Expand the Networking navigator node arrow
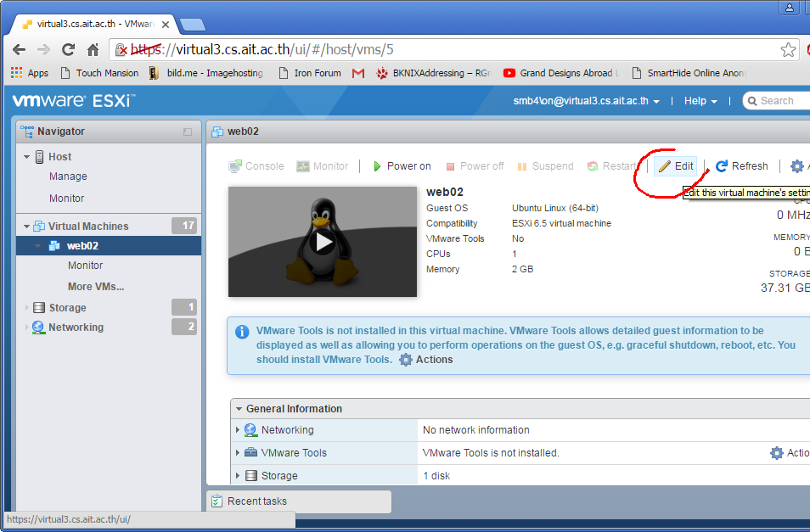Image resolution: width=810 pixels, height=532 pixels. tap(27, 328)
